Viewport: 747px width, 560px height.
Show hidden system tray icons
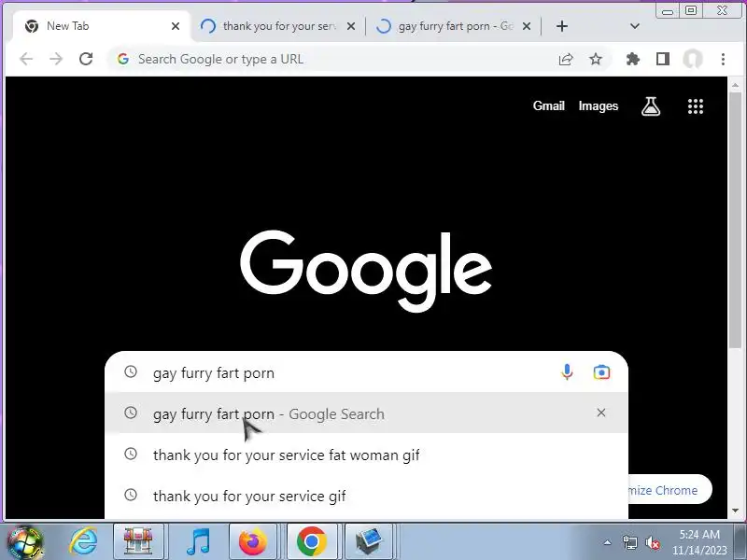pyautogui.click(x=608, y=542)
